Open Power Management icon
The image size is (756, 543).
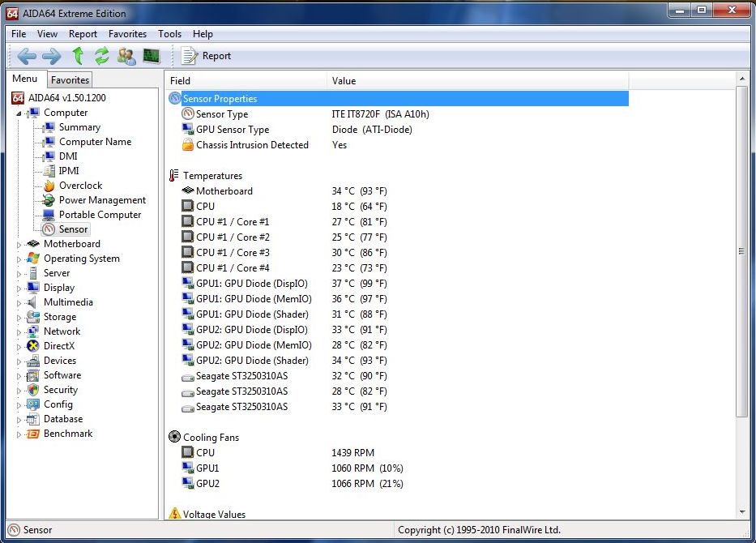pos(49,200)
